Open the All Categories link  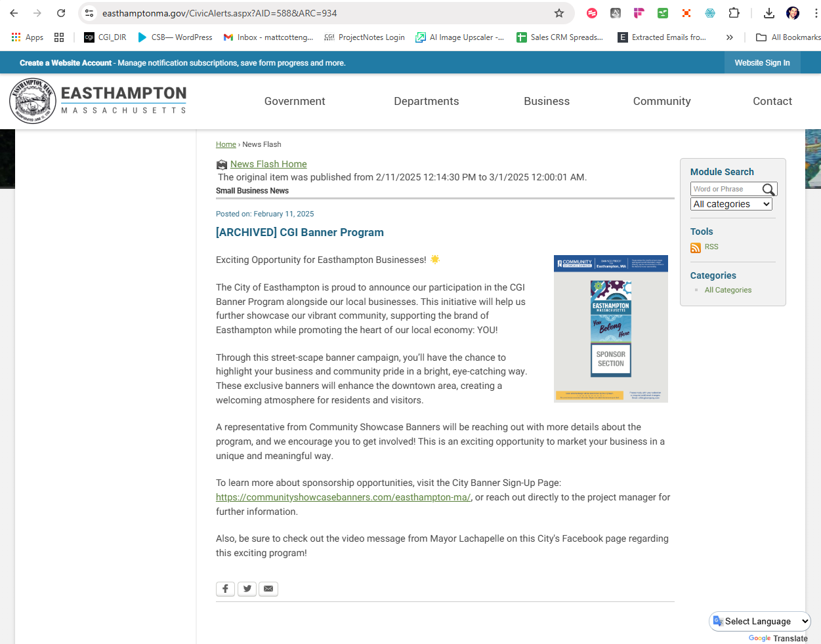[x=728, y=290]
